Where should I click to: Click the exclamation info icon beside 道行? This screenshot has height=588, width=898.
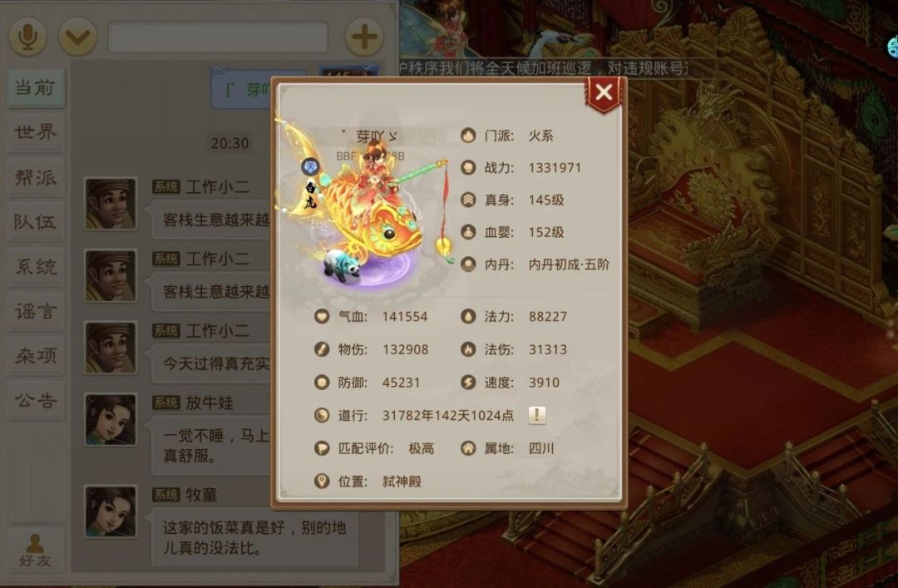[x=536, y=415]
